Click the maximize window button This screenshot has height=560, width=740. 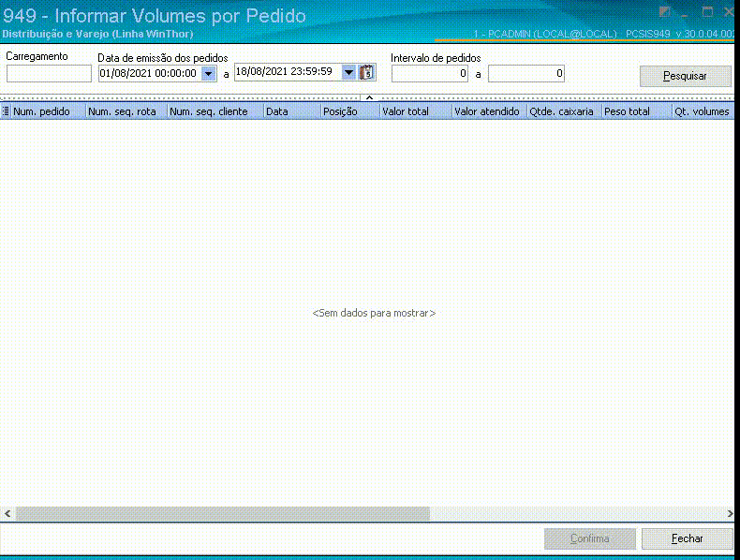coord(707,12)
